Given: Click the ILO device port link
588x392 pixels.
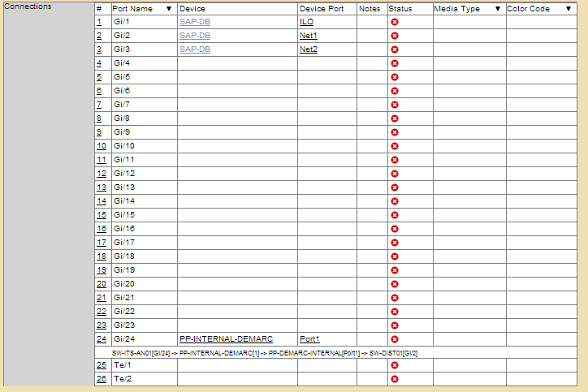Looking at the screenshot, I should pos(306,22).
